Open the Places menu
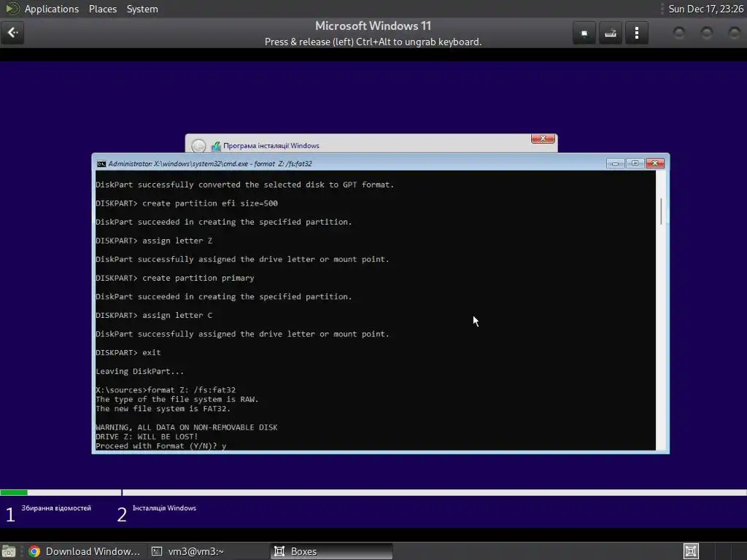The height and width of the screenshot is (560, 747). coord(103,9)
